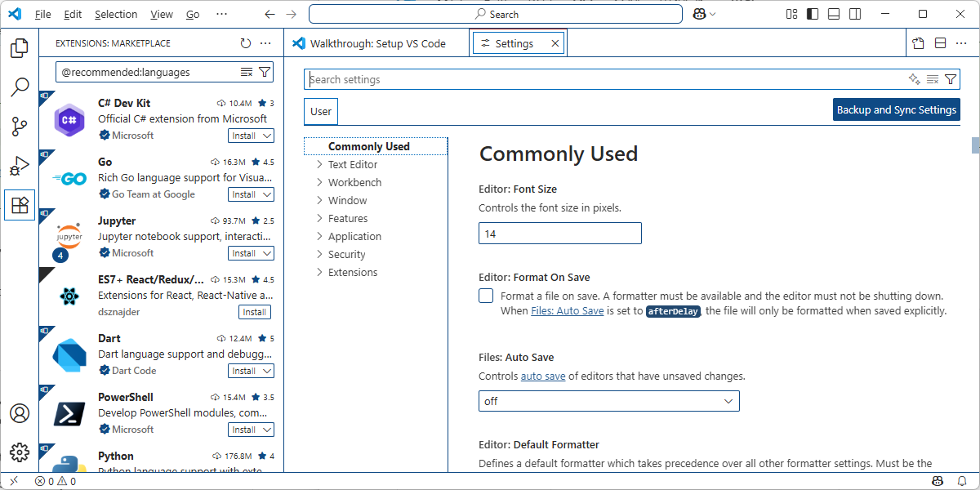This screenshot has width=980, height=490.
Task: Install the Jupyter extension
Action: [x=243, y=253]
